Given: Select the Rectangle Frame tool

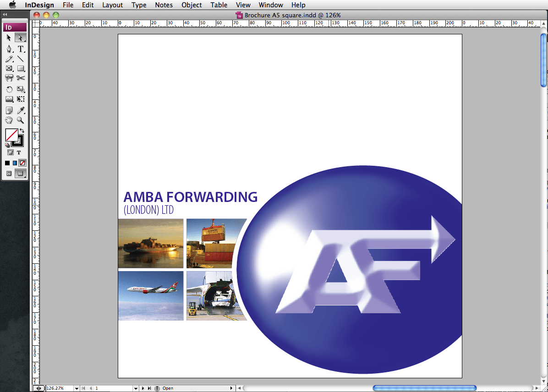Looking at the screenshot, I should click(9, 69).
